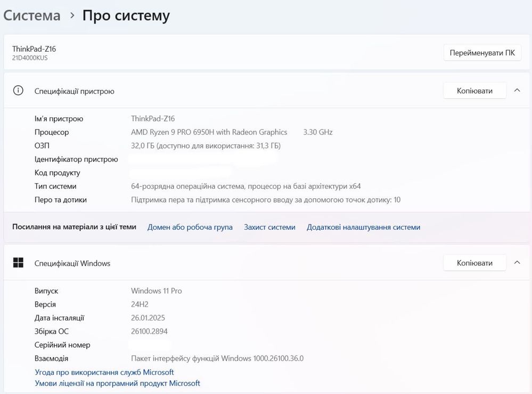The width and height of the screenshot is (532, 394).
Task: Select Взаємодія value Пакет інтерфейсу функцій Windows
Action: pyautogui.click(x=191, y=358)
